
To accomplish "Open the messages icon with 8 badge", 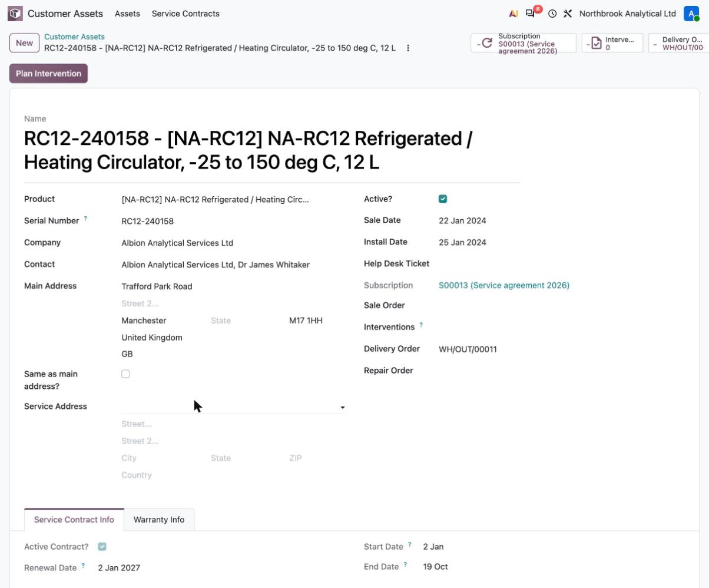I will coord(531,14).
